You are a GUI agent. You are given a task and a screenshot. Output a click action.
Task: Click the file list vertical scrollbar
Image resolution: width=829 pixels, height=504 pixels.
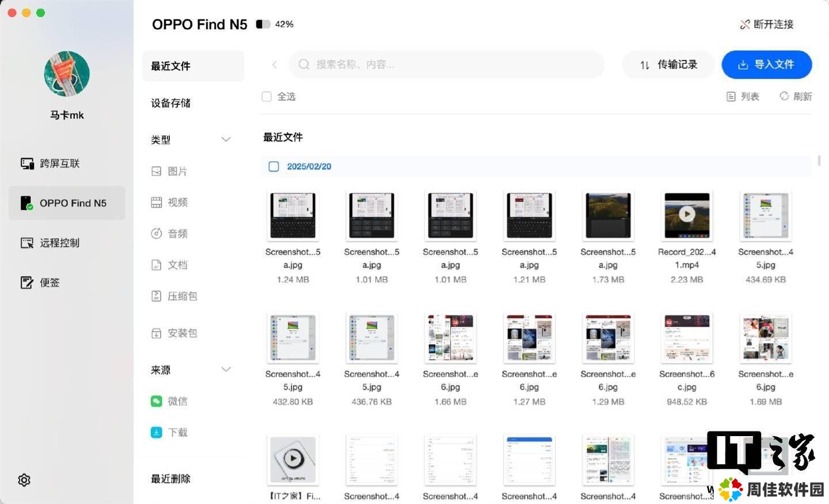[x=819, y=161]
